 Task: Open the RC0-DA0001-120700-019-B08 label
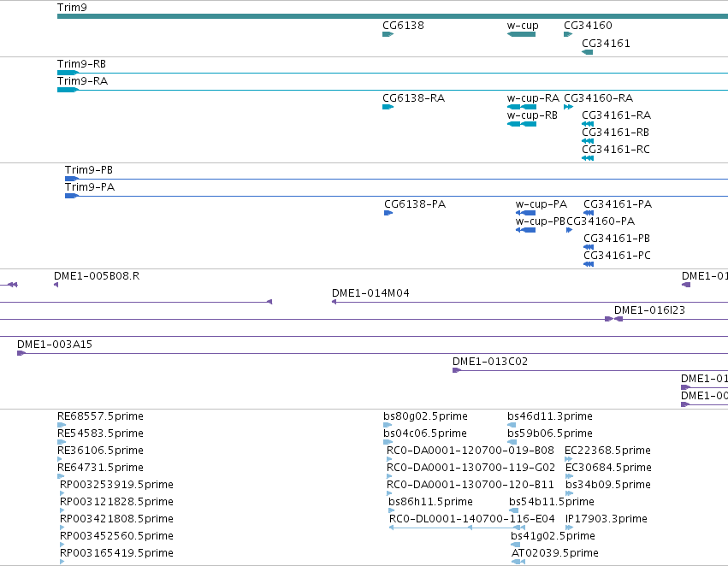(x=471, y=451)
